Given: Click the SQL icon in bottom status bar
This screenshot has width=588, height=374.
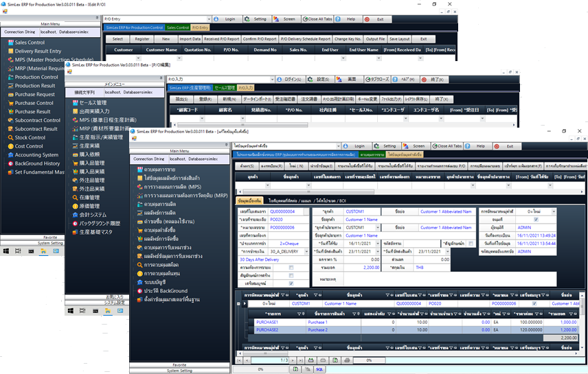Looking at the screenshot, I should coord(319,369).
